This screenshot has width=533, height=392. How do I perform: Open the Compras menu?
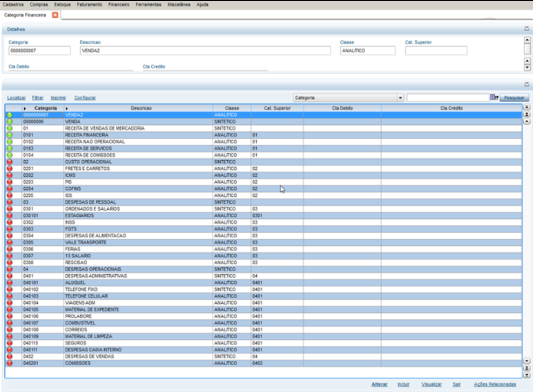39,5
